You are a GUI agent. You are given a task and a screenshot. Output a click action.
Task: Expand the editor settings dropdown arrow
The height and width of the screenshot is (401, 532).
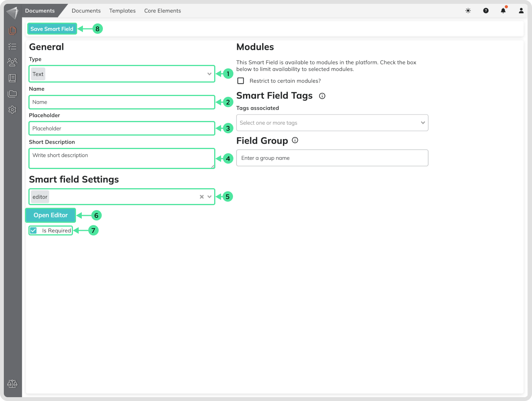pos(210,197)
